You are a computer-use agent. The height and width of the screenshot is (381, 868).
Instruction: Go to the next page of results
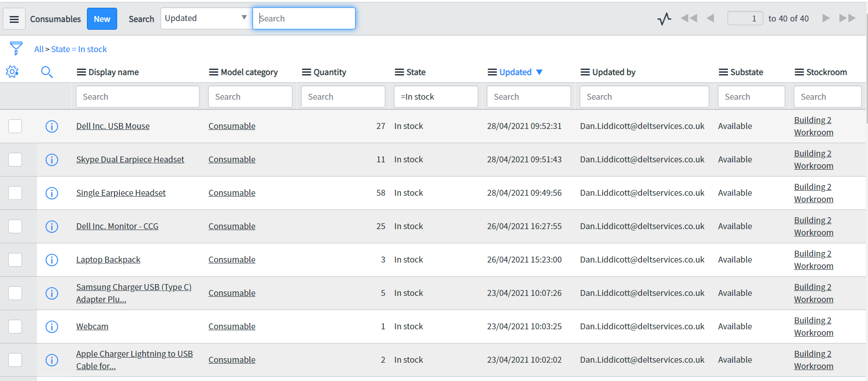826,18
